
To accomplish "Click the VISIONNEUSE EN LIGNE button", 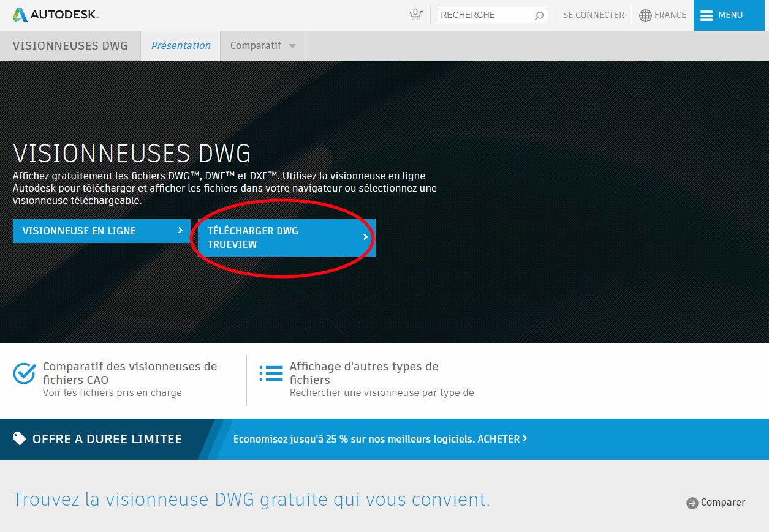I will click(x=102, y=231).
